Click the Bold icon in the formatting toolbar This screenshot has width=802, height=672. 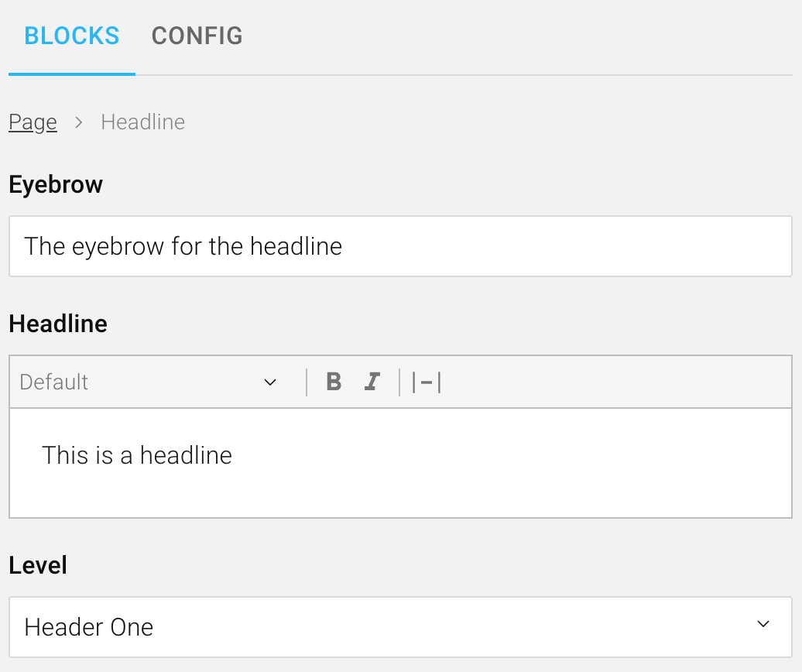333,382
